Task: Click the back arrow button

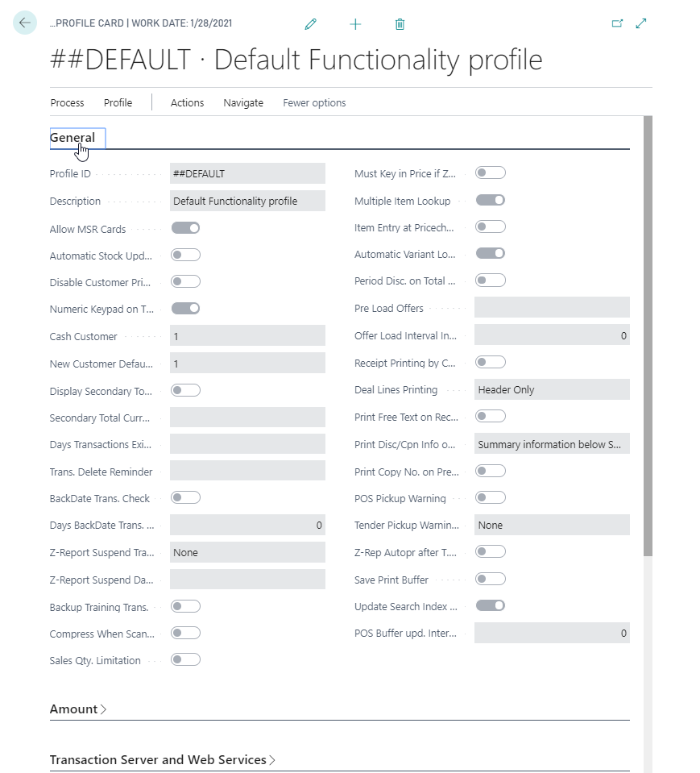Action: pos(25,23)
